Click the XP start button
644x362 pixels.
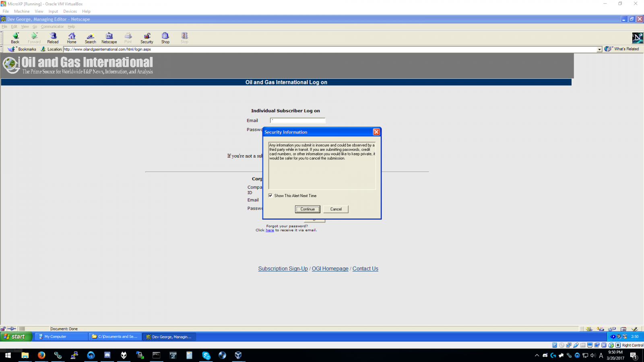(x=16, y=337)
